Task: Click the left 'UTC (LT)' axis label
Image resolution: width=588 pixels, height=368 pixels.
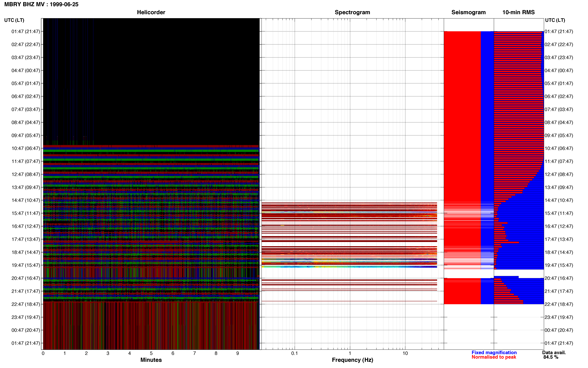Action: (x=14, y=20)
